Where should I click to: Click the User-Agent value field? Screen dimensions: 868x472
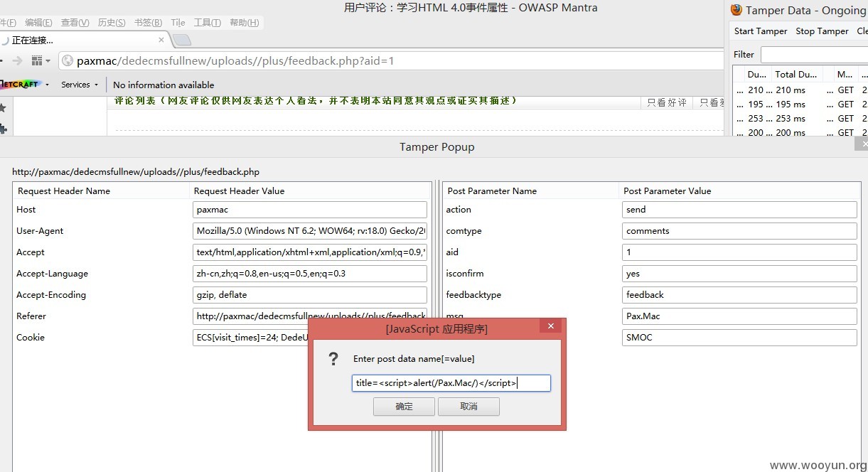tap(310, 231)
